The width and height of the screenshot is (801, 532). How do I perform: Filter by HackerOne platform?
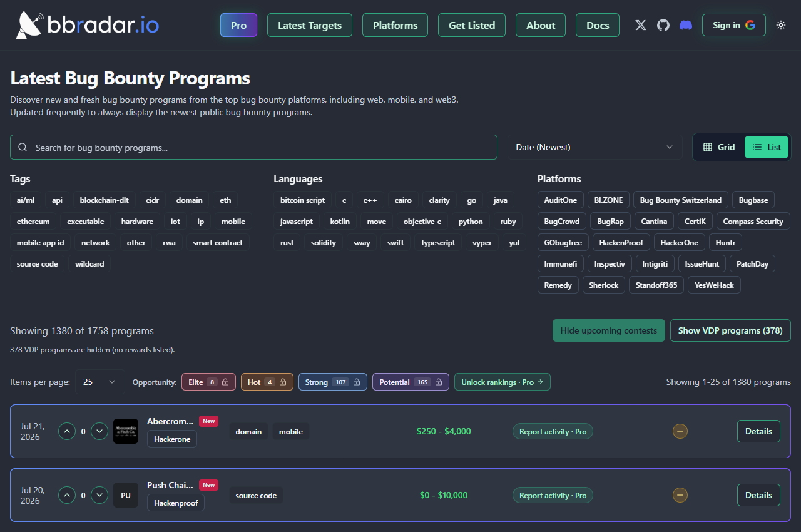tap(680, 243)
